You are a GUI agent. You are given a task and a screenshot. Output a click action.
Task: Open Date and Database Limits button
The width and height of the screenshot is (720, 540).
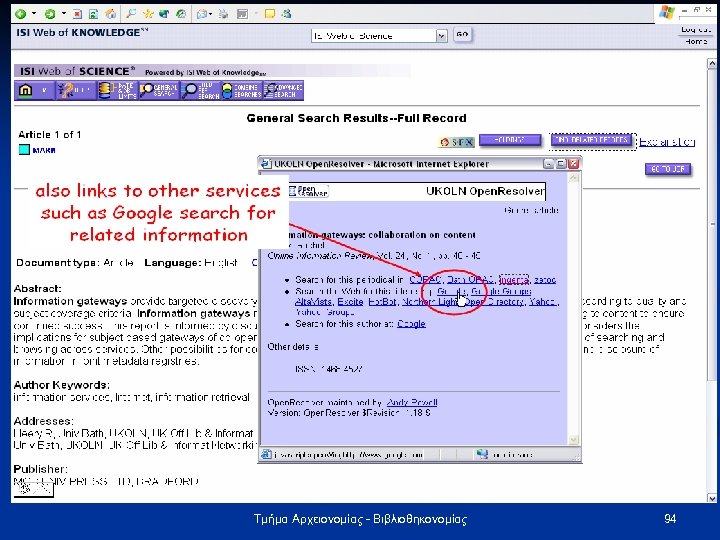118,90
